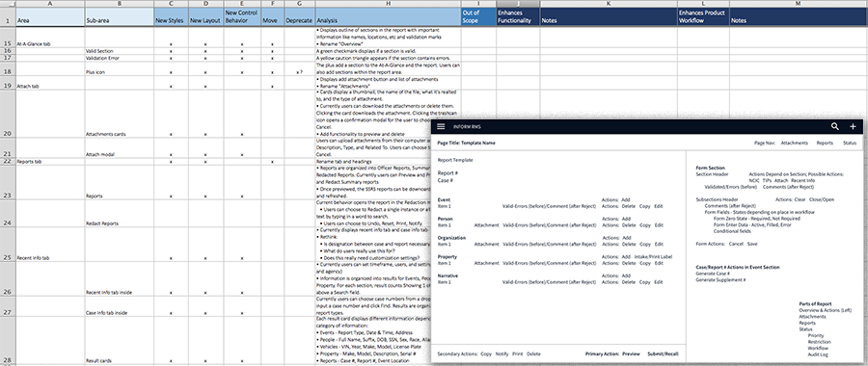Click the select-all corner of the spreadsheet
The image size is (868, 366).
[7, 3]
